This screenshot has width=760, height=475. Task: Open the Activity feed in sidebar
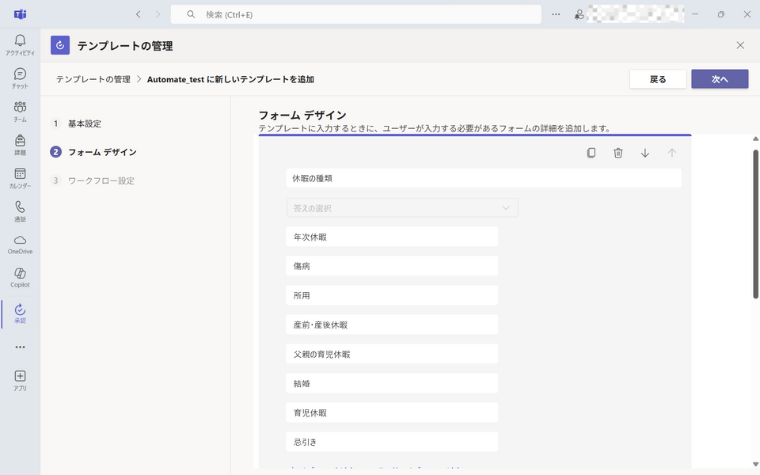pos(20,45)
